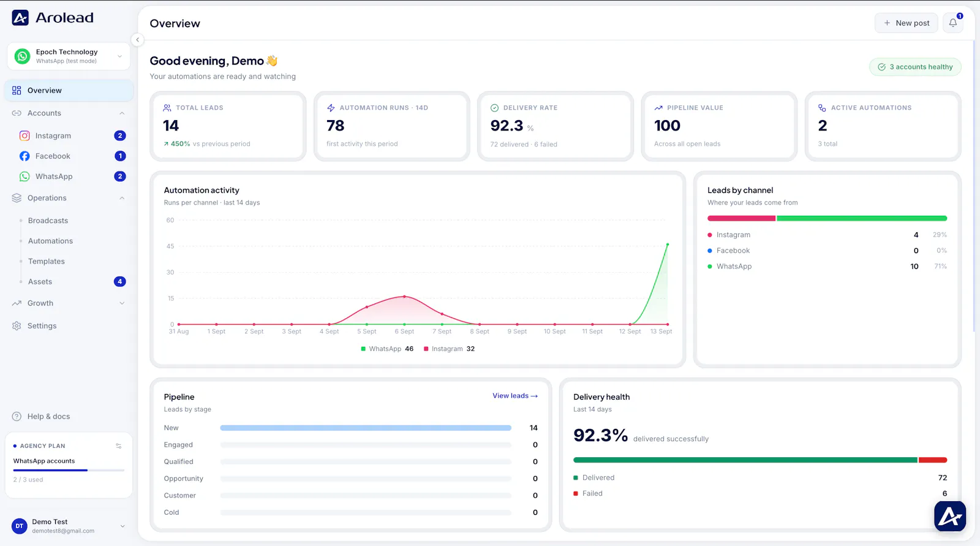This screenshot has width=980, height=546.
Task: Click the red failed segment of Delivery health bar
Action: (933, 460)
